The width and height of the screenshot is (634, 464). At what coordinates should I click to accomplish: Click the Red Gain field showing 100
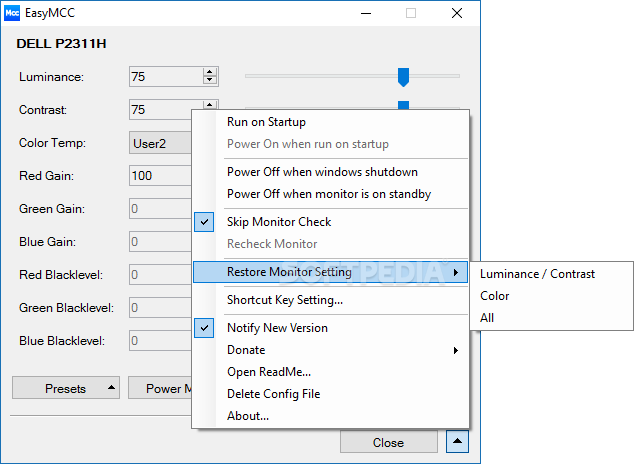pyautogui.click(x=160, y=175)
